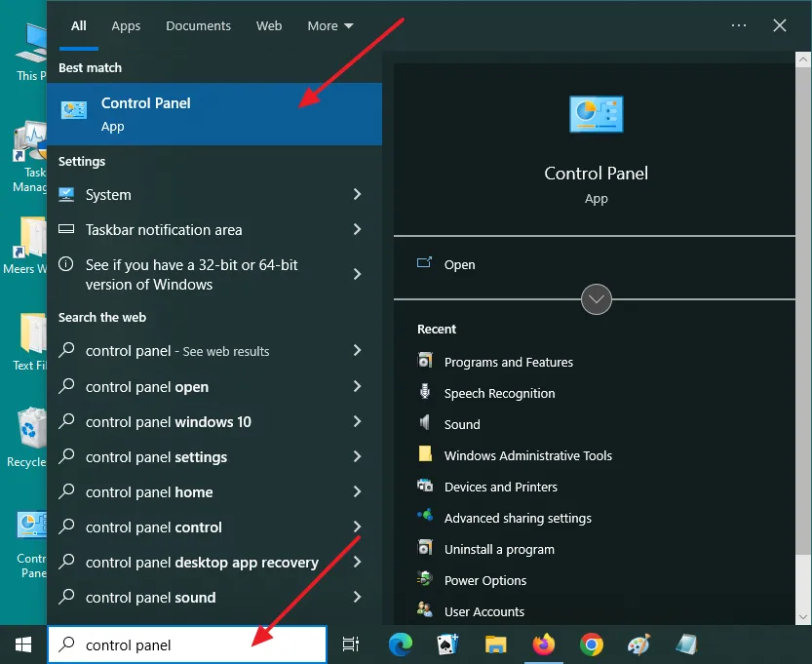
Task: Open the notepad app icon on taskbar
Action: click(x=686, y=644)
